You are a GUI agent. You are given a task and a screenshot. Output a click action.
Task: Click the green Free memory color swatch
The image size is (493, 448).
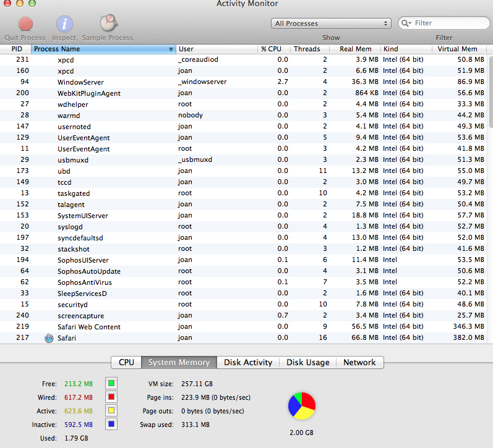coord(111,383)
